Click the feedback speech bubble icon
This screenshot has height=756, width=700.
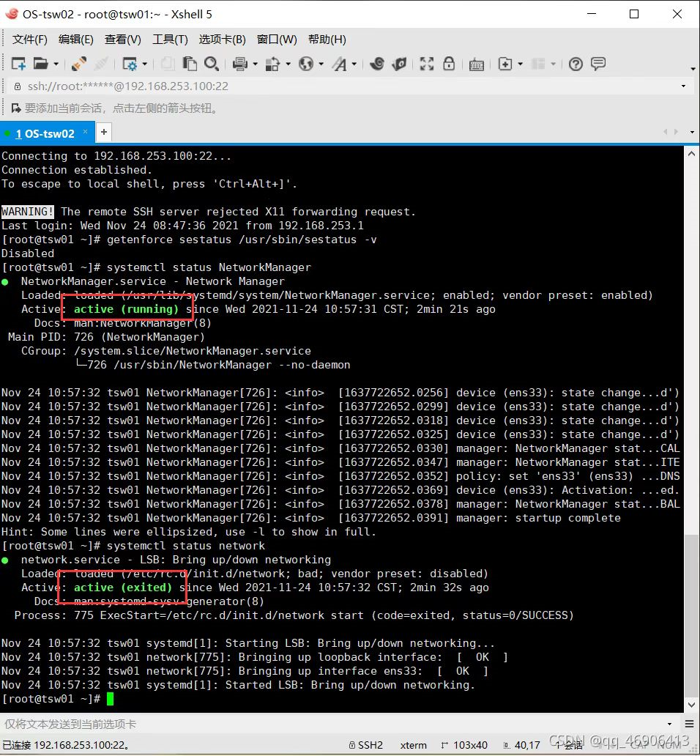pyautogui.click(x=598, y=64)
